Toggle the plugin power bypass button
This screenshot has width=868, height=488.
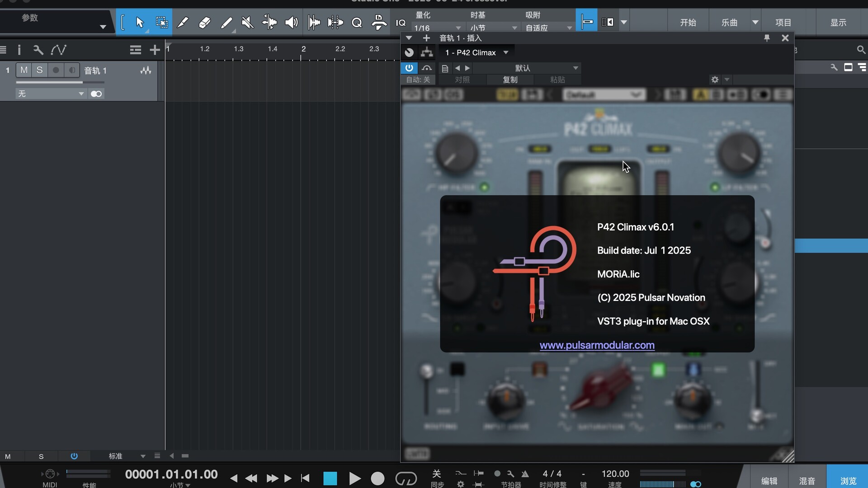point(409,68)
